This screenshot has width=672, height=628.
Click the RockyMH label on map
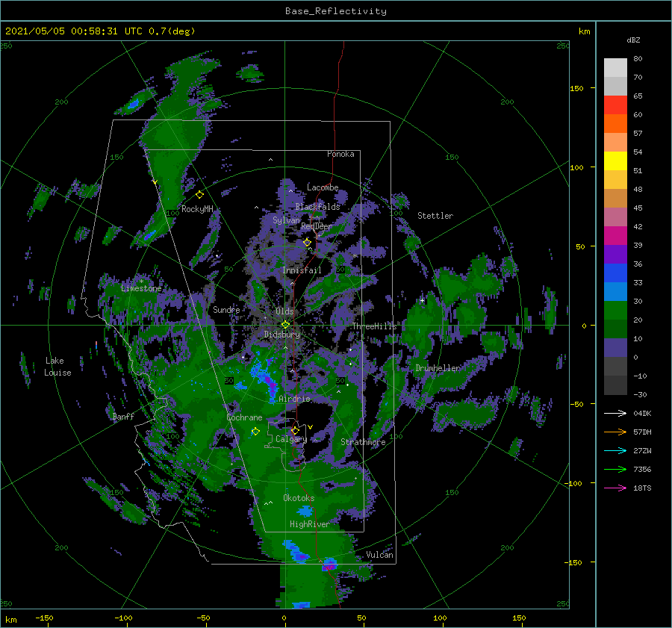(197, 209)
